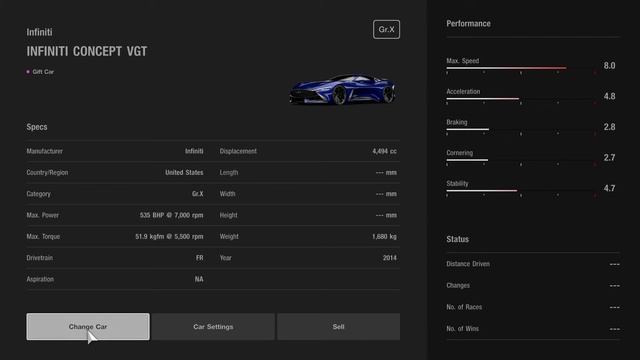
Task: Click the Infiniti brand name above title
Action: point(39,32)
